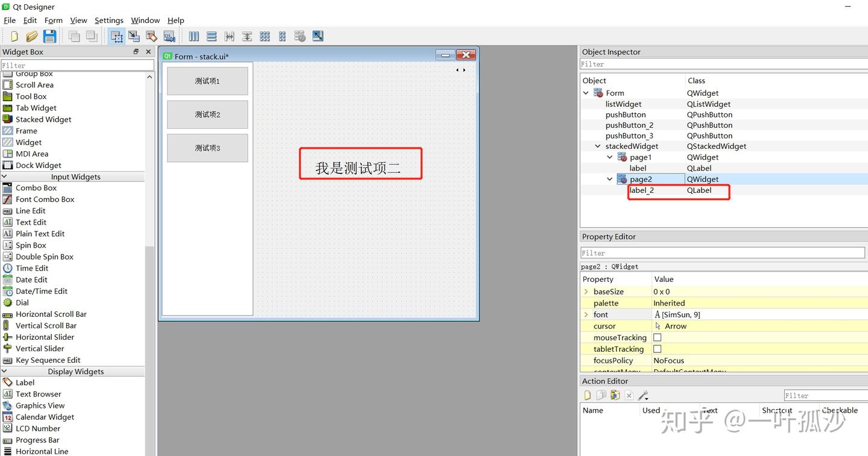Enable the tabletTracking checkbox
This screenshot has width=868, height=456.
[657, 349]
